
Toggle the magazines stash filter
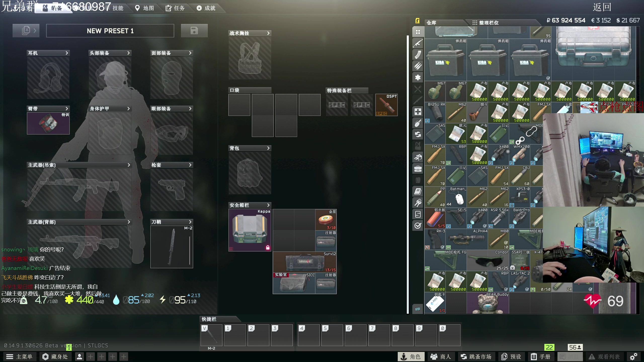coord(418,55)
